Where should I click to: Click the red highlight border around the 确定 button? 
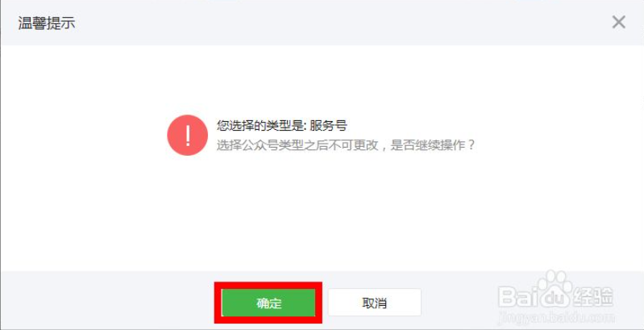pos(268,303)
